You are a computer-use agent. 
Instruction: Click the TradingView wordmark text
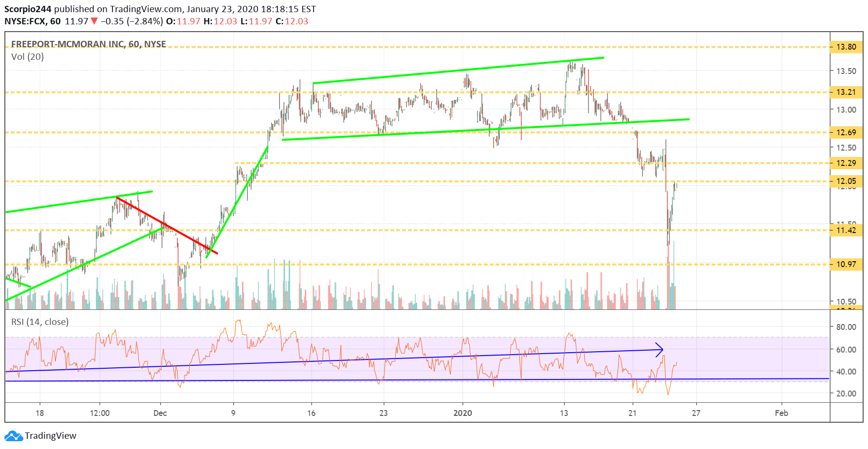pos(51,436)
